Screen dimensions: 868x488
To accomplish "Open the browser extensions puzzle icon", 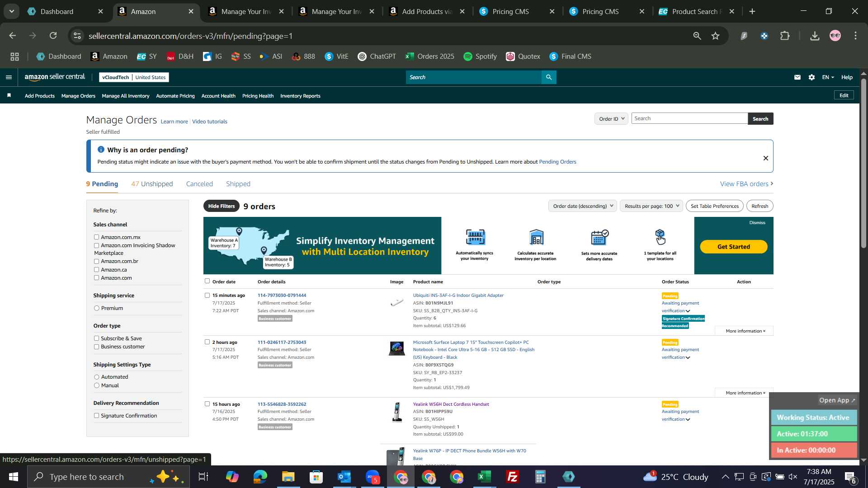I will tap(785, 36).
